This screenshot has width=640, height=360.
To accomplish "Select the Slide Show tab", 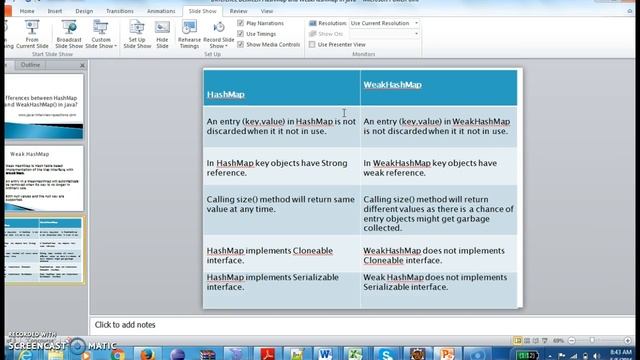I will 202,11.
